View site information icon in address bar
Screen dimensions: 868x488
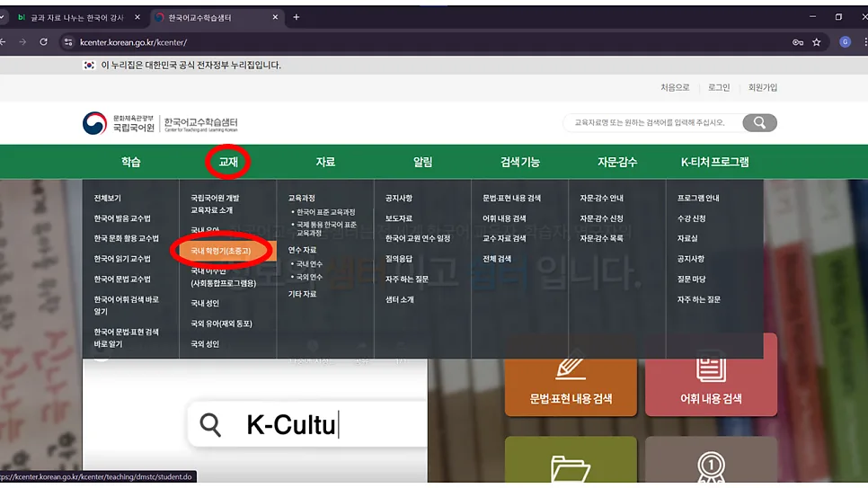(68, 42)
